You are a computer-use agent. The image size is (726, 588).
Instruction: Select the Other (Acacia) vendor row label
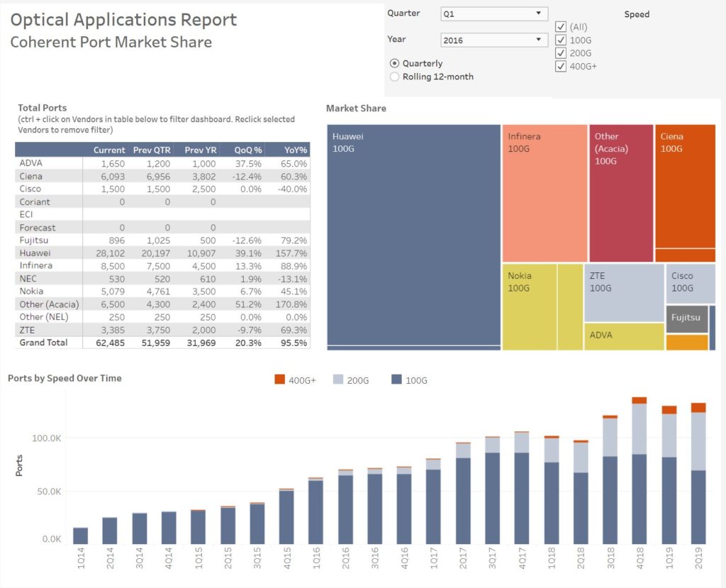click(49, 304)
